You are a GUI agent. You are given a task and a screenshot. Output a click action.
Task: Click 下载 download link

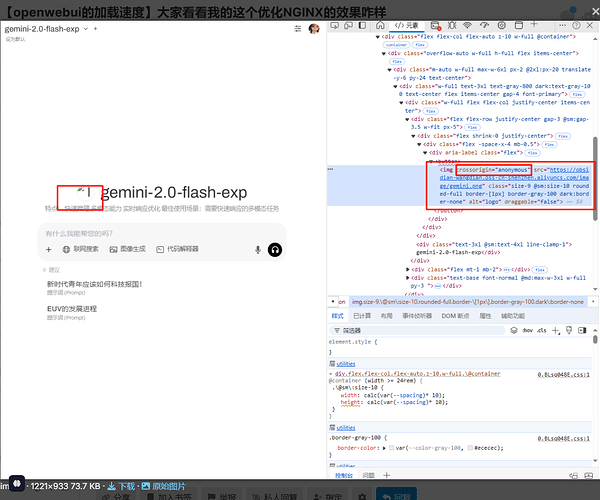point(121,486)
